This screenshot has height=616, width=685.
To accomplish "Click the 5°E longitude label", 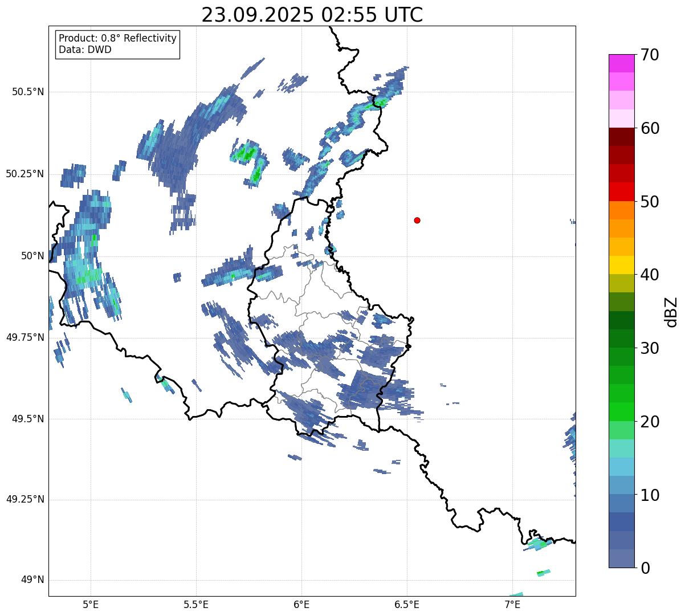I will click(91, 604).
